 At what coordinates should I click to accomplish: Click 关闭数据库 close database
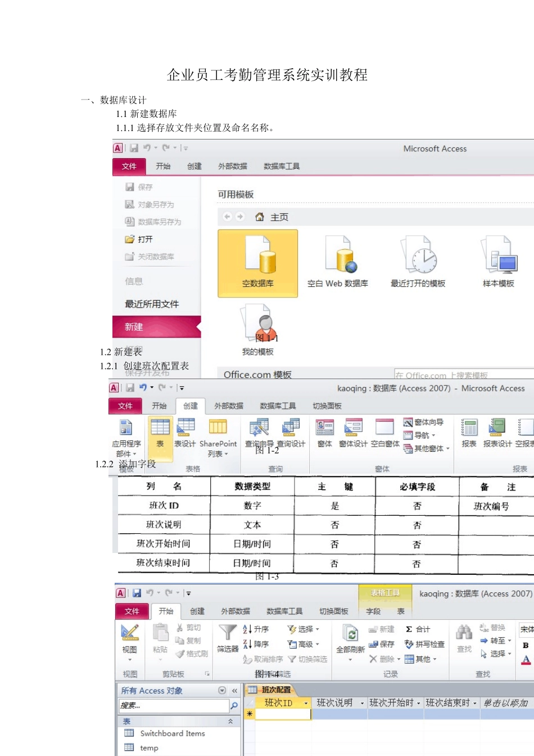tap(150, 256)
